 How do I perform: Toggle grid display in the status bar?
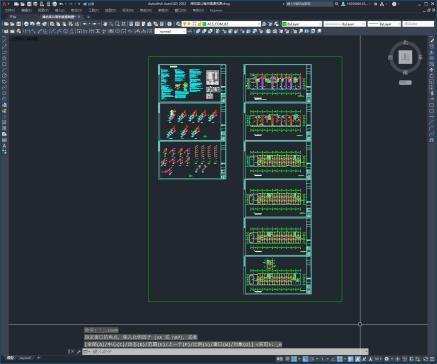pos(288,359)
